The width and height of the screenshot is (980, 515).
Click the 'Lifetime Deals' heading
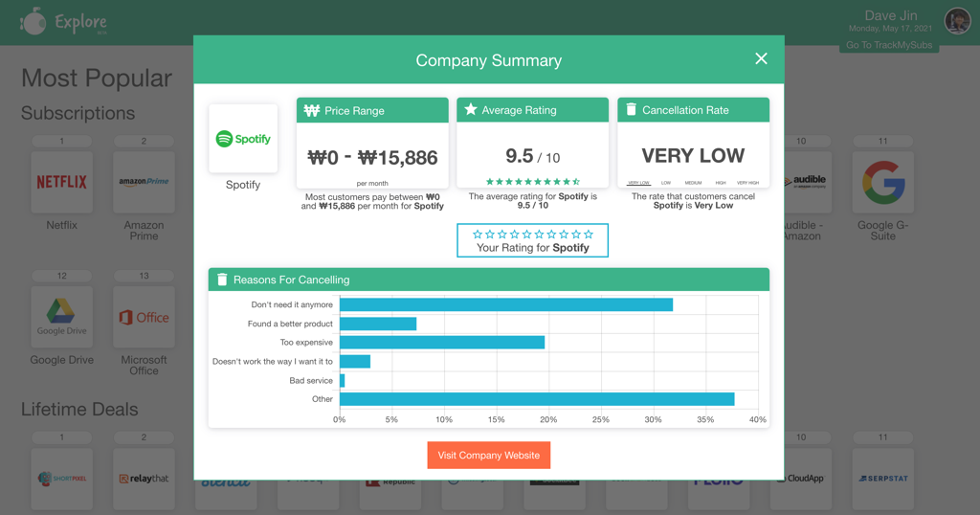point(79,410)
